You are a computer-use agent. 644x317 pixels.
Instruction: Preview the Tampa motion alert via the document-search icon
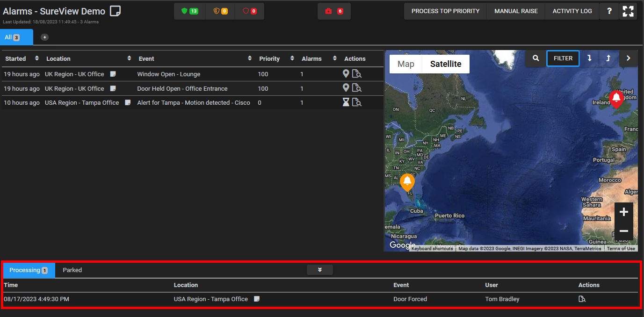(357, 102)
